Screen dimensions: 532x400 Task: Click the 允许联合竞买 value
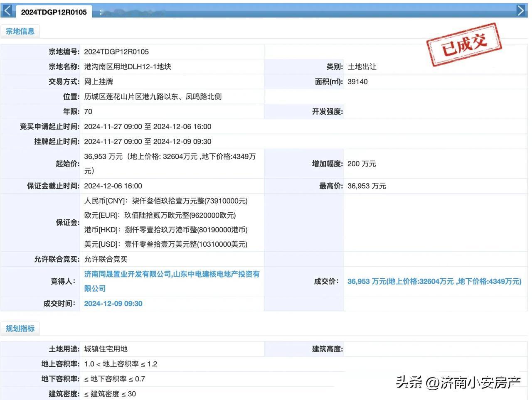coord(106,259)
